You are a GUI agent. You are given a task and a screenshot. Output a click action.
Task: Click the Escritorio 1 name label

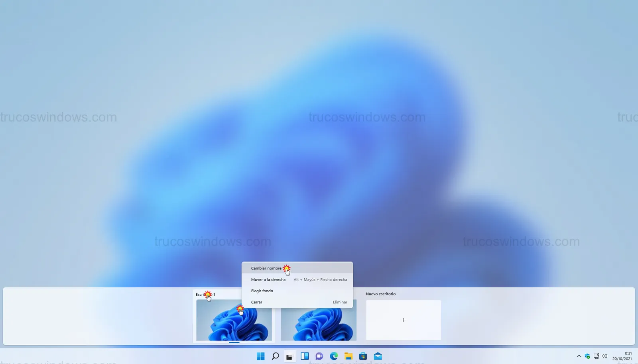point(205,295)
